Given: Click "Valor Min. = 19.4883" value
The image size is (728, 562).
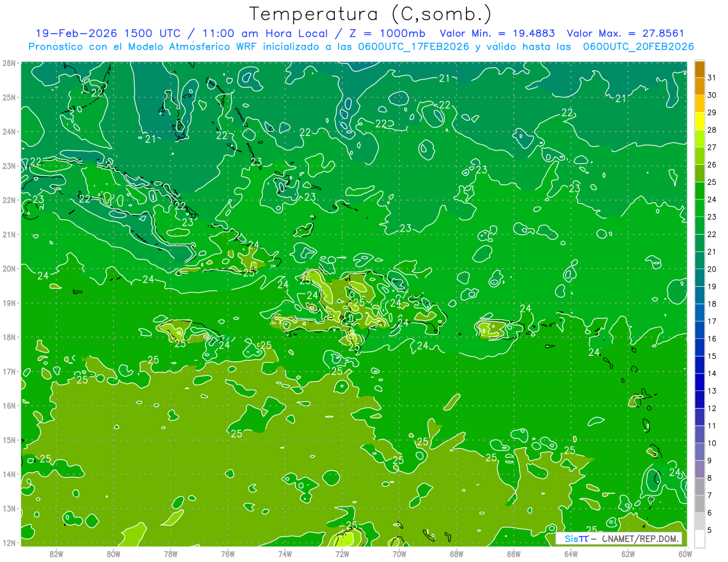Looking at the screenshot, I should (x=499, y=33).
